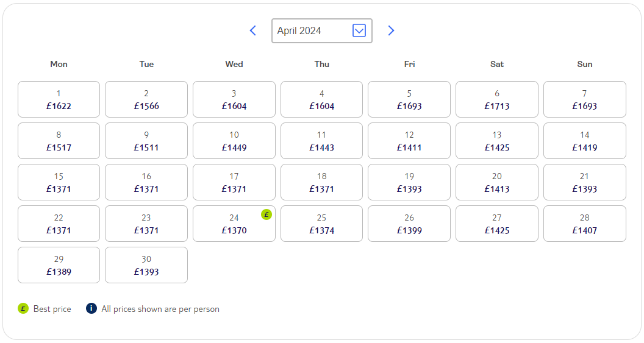Select April 9 priced £1511
Viewport: 644px width, 343px height.
tap(146, 141)
